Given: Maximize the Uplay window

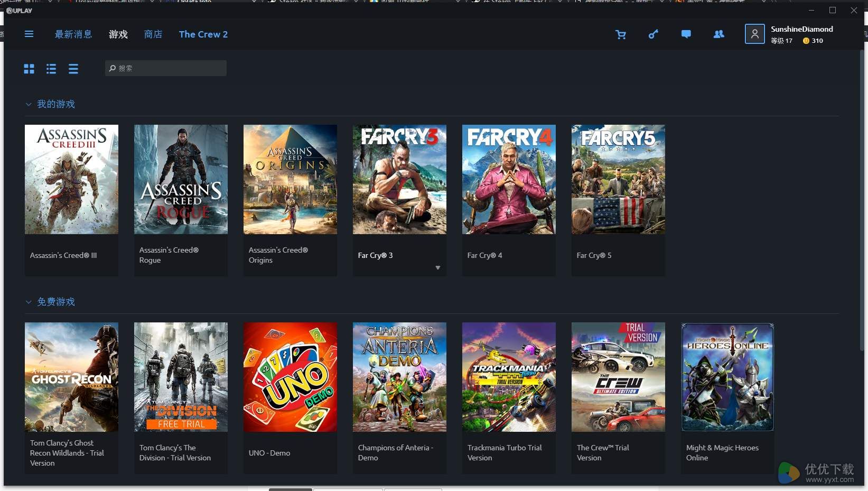Looking at the screenshot, I should pyautogui.click(x=833, y=11).
